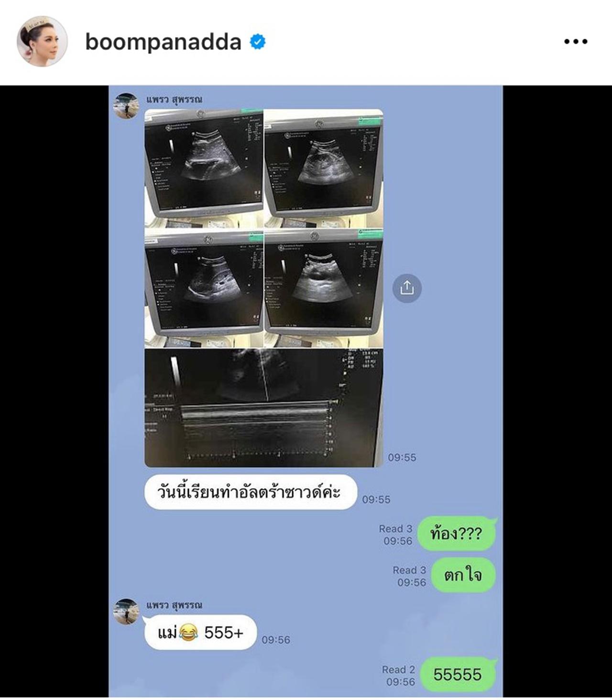Open the middle-right ultrasound photo

click(x=324, y=288)
